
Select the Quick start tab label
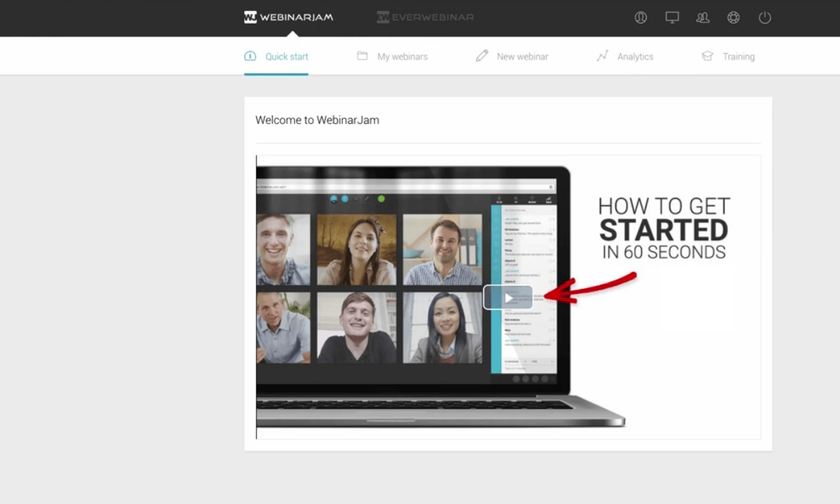point(287,57)
